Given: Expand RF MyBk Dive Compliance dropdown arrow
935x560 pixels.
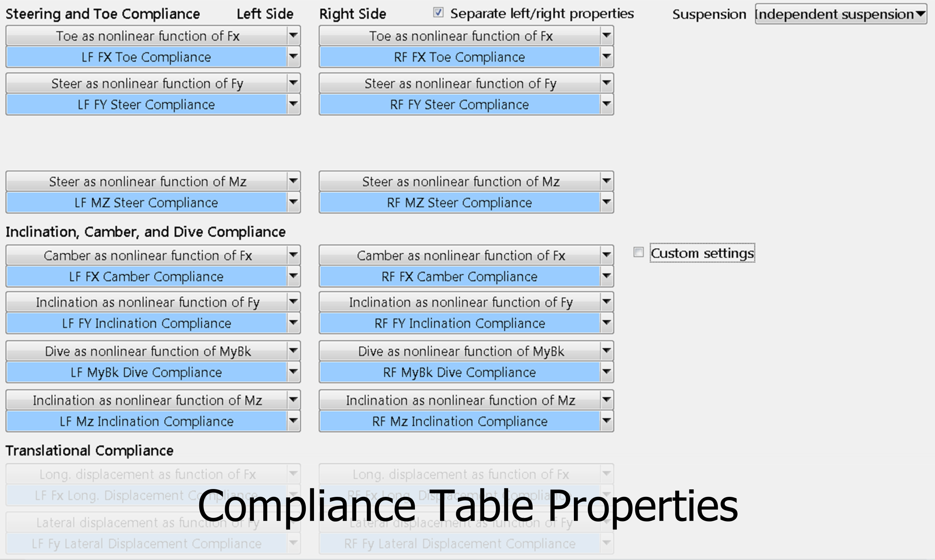Looking at the screenshot, I should 606,372.
